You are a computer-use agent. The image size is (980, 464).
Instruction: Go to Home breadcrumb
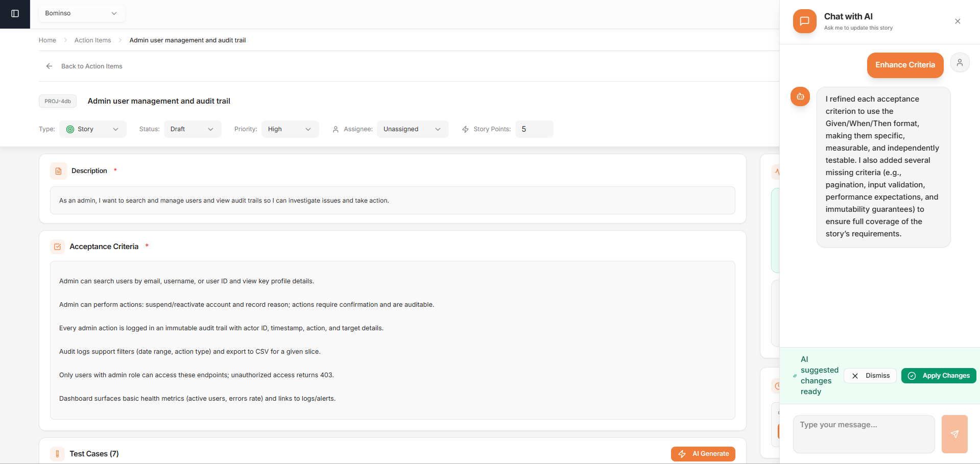click(47, 40)
